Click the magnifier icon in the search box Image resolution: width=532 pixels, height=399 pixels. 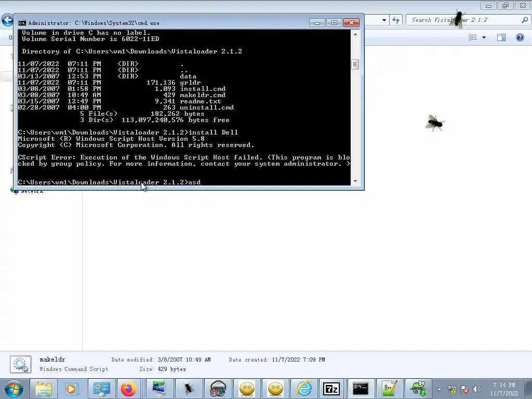point(525,20)
